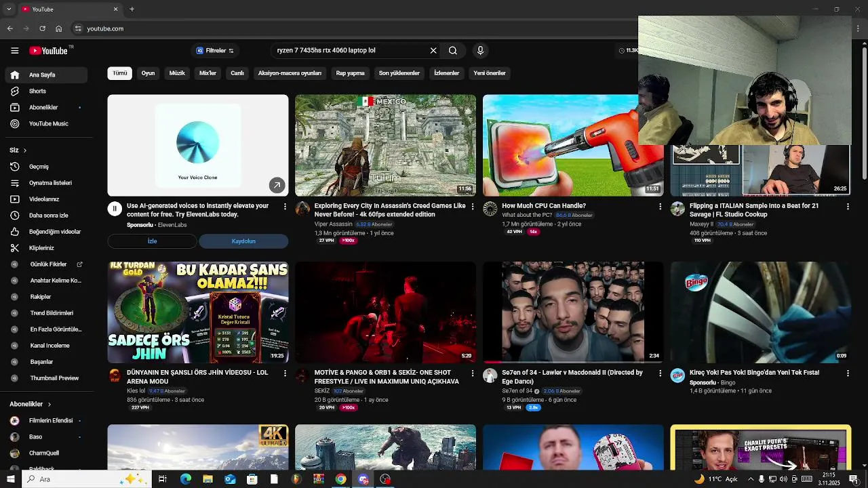The height and width of the screenshot is (488, 868).
Task: Click the Kaydolun button
Action: point(243,241)
